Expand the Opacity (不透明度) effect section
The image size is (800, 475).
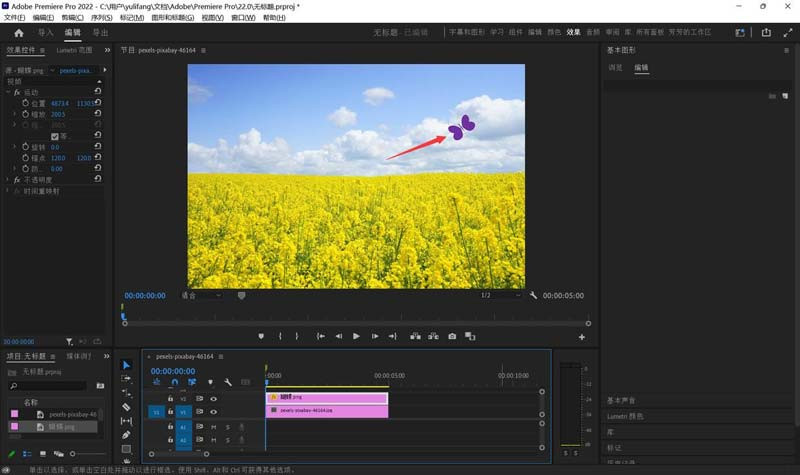pos(8,180)
